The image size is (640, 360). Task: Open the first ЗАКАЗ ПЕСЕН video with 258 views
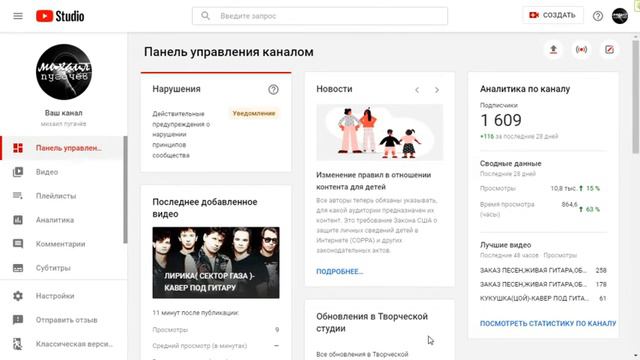click(543, 270)
